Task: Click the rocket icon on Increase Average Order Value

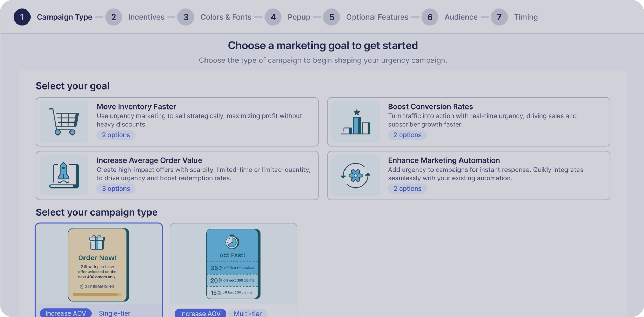Action: pyautogui.click(x=64, y=175)
